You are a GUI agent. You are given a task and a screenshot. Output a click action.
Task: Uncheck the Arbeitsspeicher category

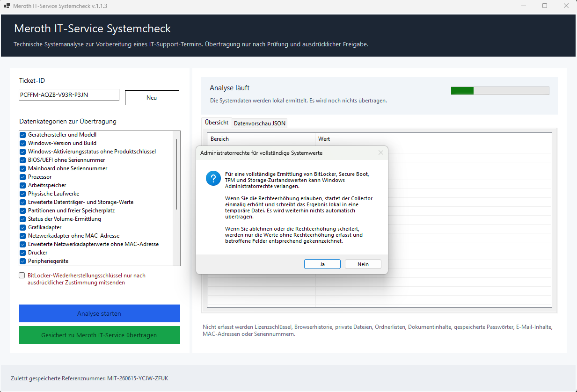(x=22, y=185)
